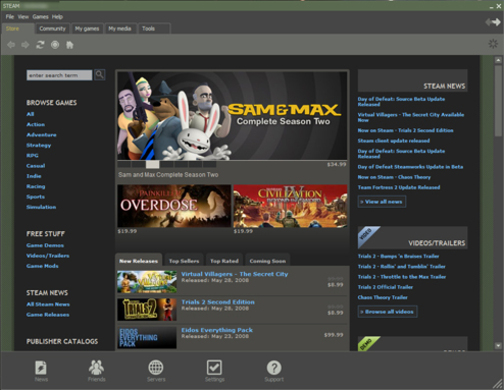The height and width of the screenshot is (390, 504).
Task: Click the Trials 2 game thumbnail
Action: point(147,309)
